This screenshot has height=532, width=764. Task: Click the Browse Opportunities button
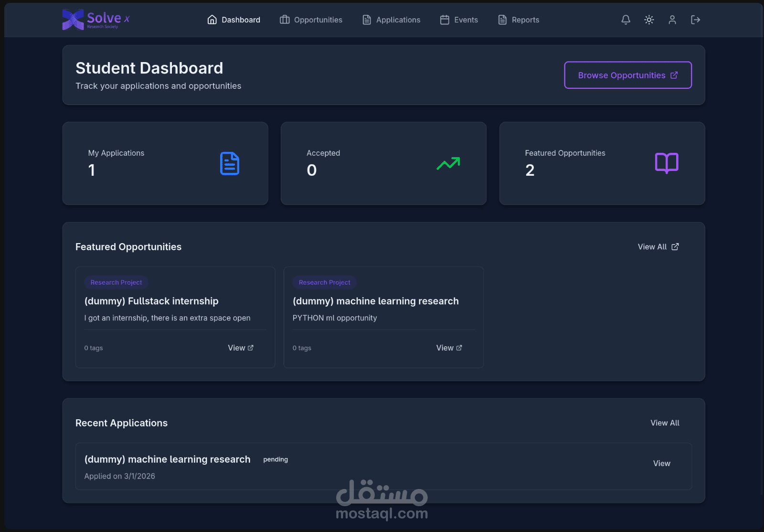click(628, 75)
